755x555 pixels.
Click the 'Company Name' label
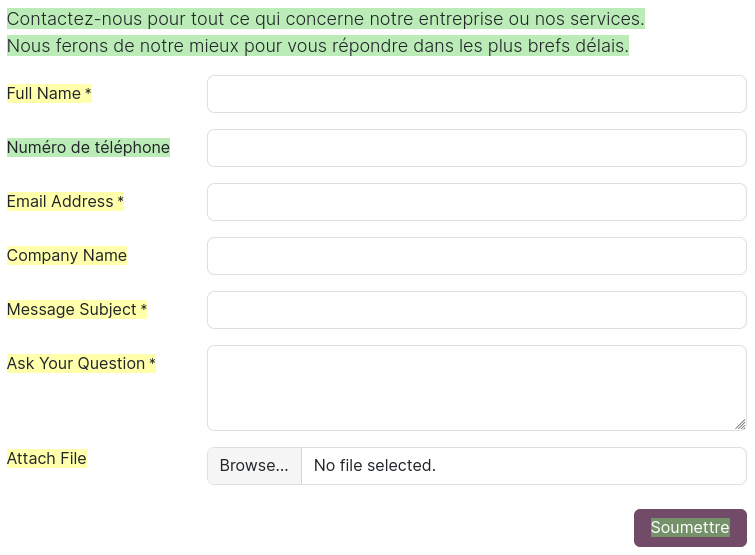click(x=67, y=256)
